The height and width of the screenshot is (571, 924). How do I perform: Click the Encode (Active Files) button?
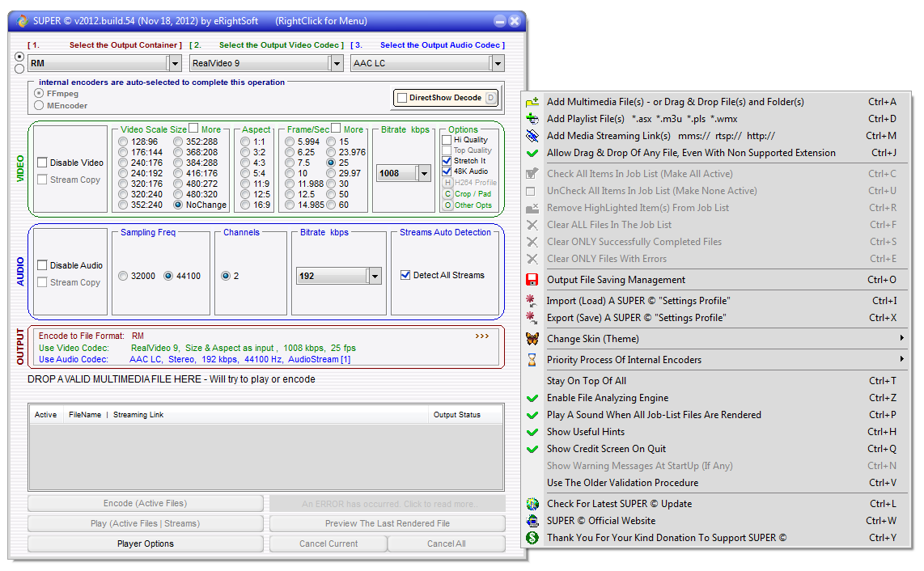(146, 504)
